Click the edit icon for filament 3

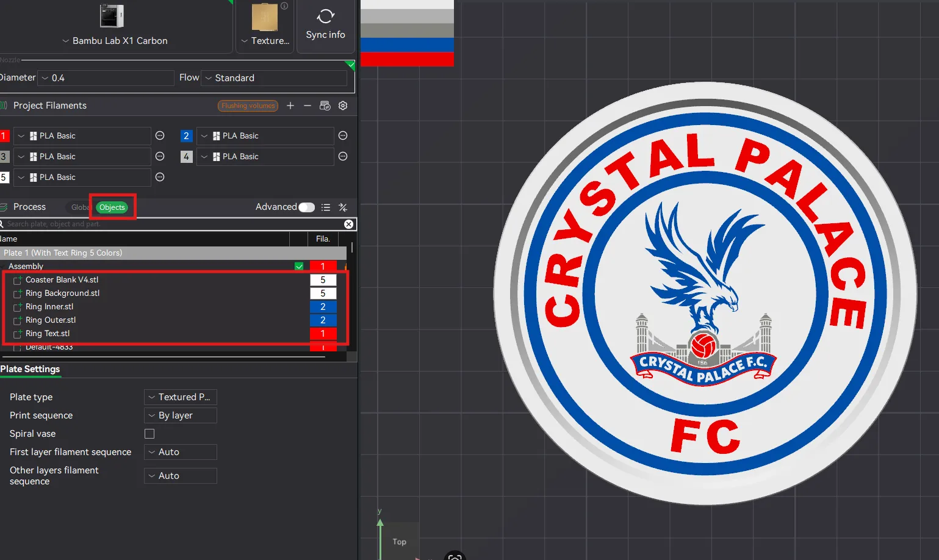pos(160,156)
